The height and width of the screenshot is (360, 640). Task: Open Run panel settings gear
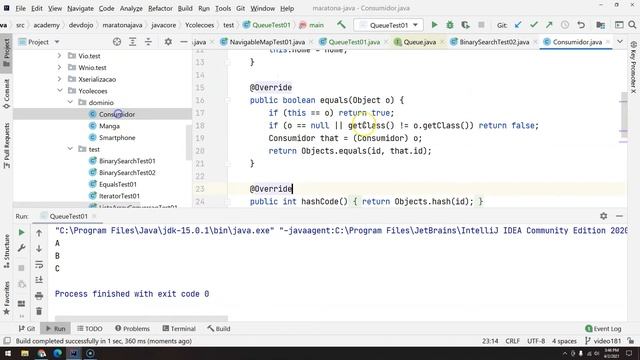[x=604, y=216]
